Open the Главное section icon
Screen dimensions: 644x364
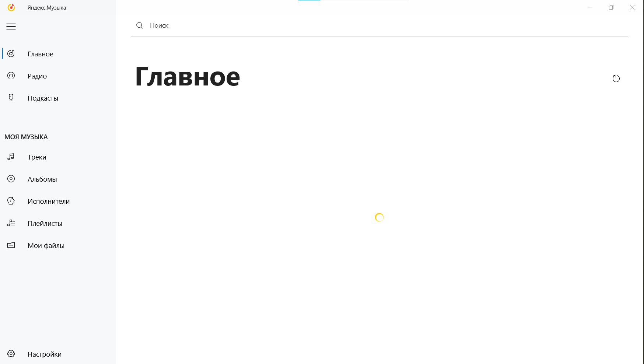[x=11, y=54]
